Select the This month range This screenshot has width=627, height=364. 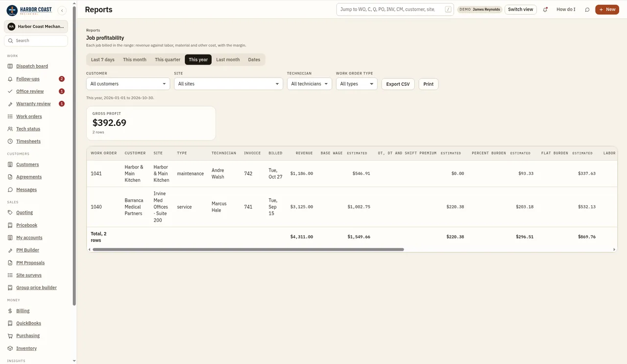[135, 60]
